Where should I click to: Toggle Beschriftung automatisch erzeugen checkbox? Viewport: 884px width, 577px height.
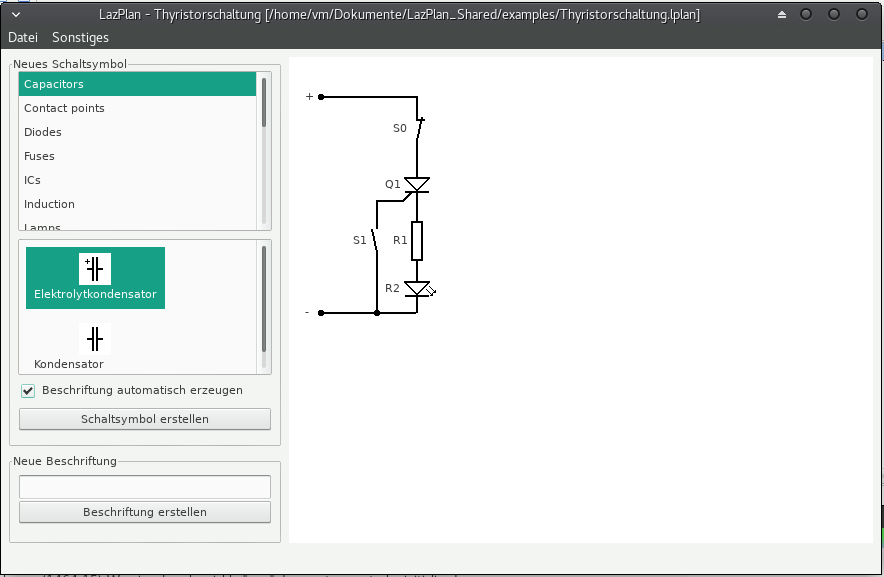pos(28,390)
